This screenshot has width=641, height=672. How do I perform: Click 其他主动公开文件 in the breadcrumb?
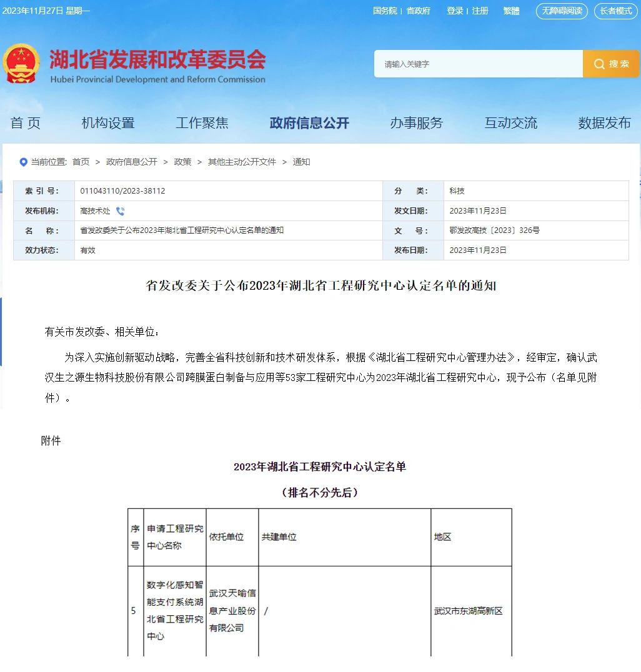click(242, 162)
